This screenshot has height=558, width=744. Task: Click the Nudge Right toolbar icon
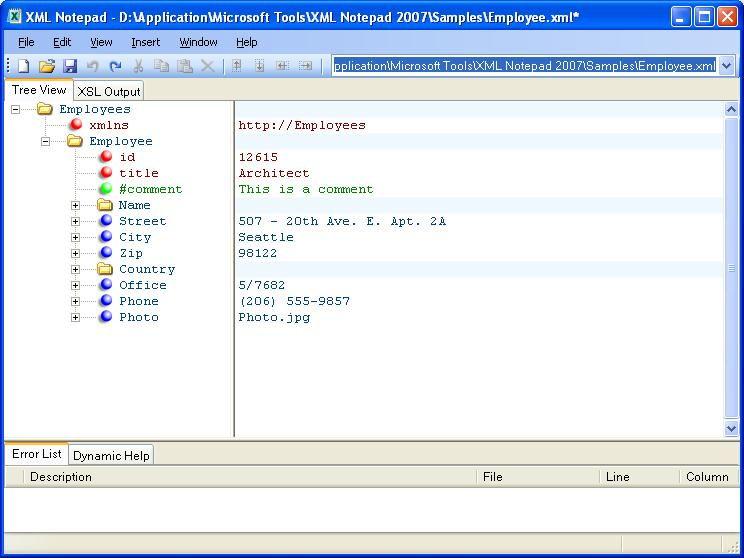(x=305, y=66)
